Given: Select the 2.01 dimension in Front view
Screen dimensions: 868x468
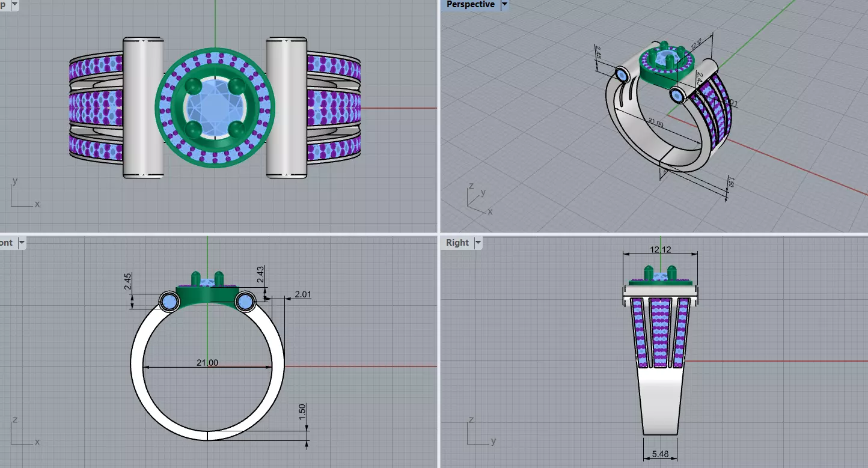Looking at the screenshot, I should (x=302, y=294).
